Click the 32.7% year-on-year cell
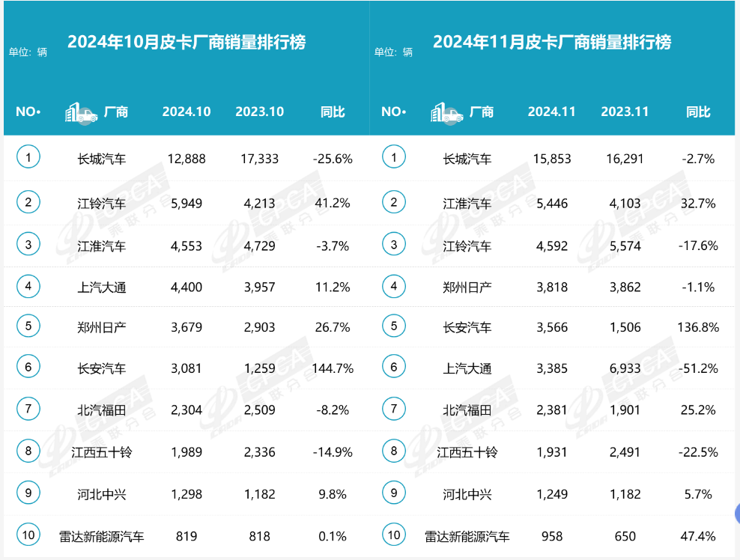The height and width of the screenshot is (560, 740). coord(698,204)
